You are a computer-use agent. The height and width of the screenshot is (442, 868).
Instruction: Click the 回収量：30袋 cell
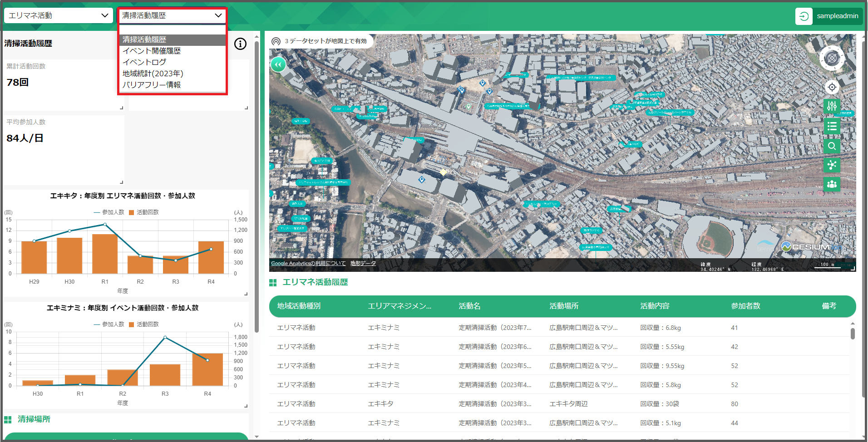tap(660, 404)
